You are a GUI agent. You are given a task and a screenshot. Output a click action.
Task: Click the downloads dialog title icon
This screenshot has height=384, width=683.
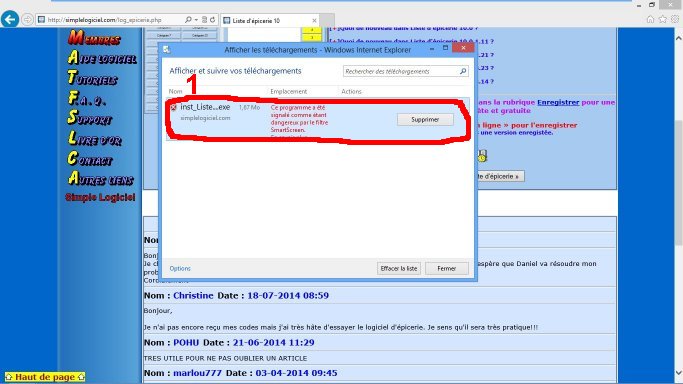pos(166,50)
